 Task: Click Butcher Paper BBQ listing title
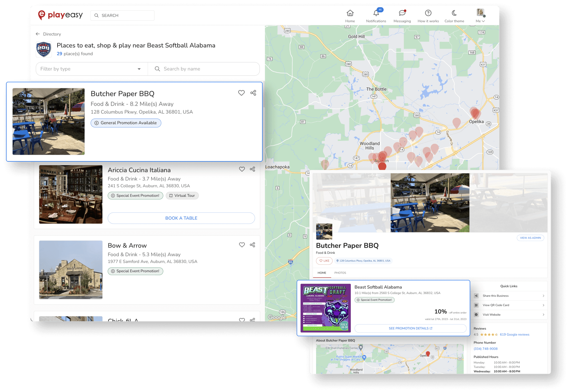(x=122, y=94)
